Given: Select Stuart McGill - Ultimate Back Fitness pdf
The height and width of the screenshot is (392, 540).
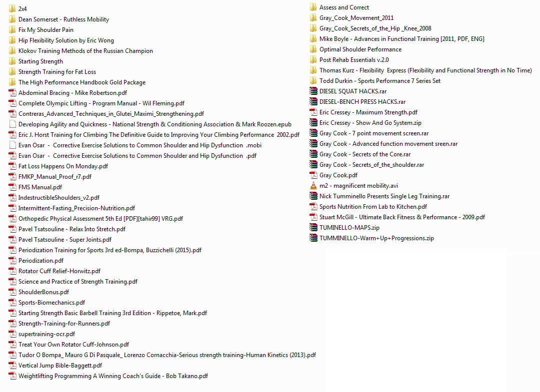Looking at the screenshot, I should (x=402, y=217).
